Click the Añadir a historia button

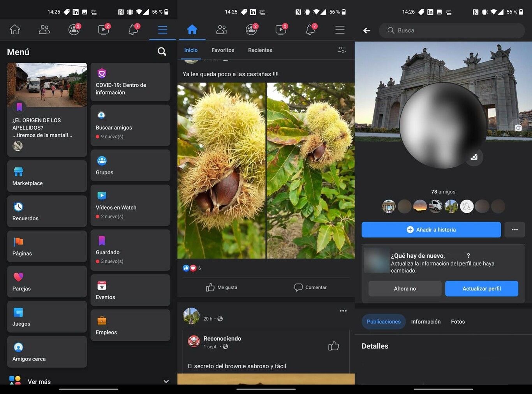[431, 230]
